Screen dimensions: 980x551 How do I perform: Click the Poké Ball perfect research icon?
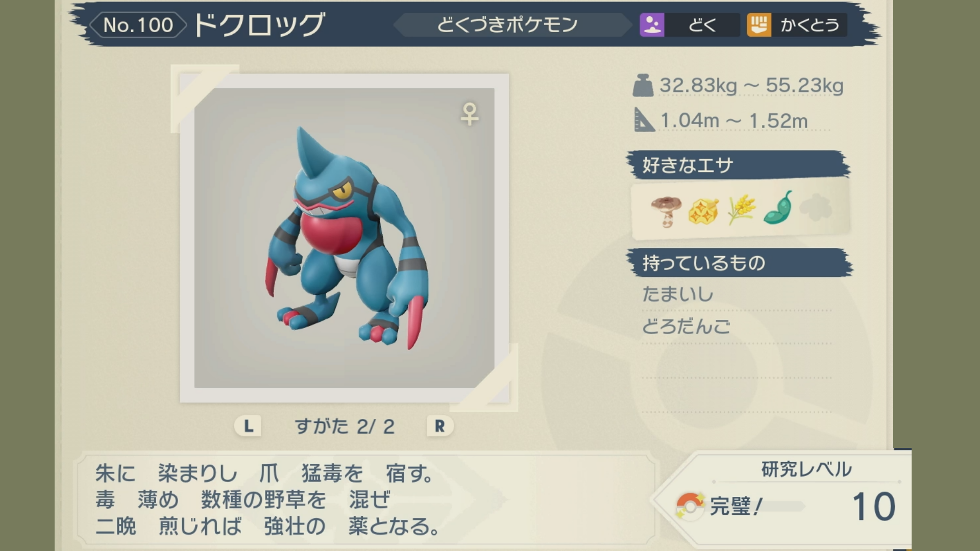[x=690, y=506]
